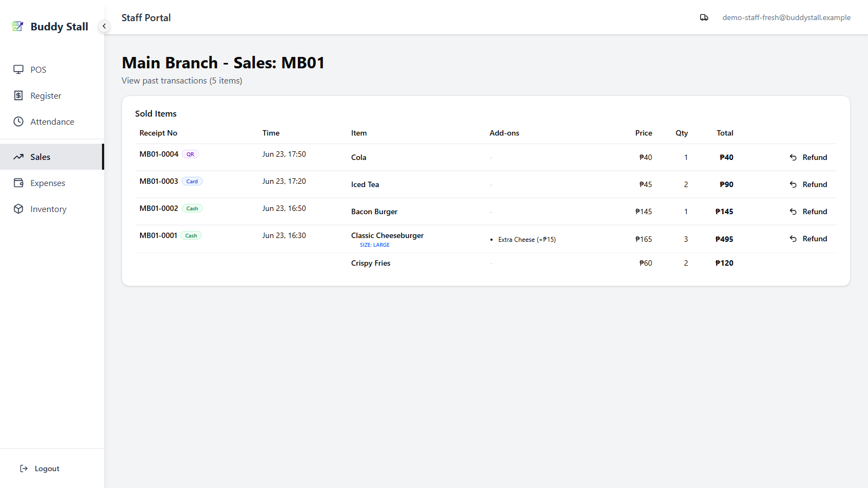The image size is (868, 488).
Task: Click the Qty column header
Action: [682, 133]
